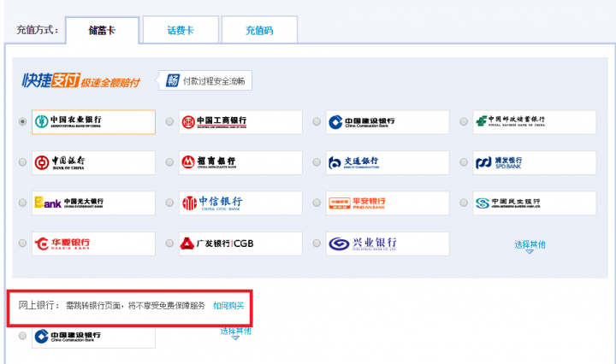The height and width of the screenshot is (364, 616).
Task: Open the 如何购买 link
Action: click(x=228, y=306)
